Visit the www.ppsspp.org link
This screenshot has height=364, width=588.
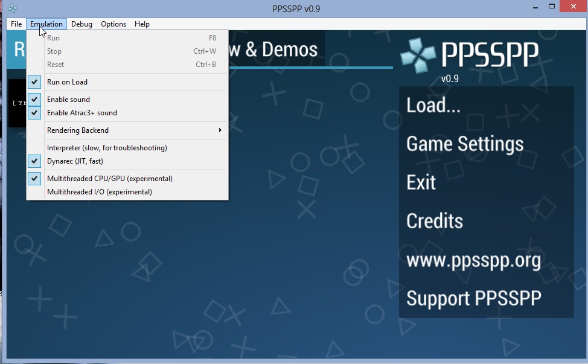click(473, 260)
